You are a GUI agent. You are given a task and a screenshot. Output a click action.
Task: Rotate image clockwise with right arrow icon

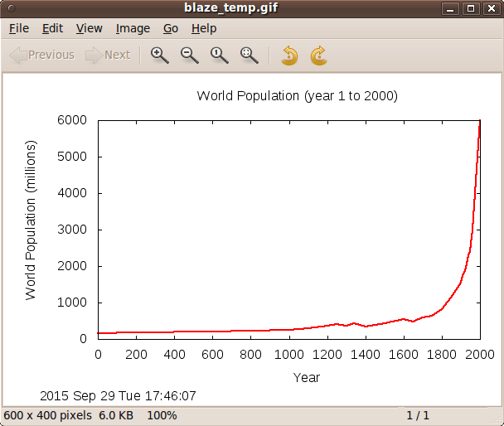coord(319,56)
